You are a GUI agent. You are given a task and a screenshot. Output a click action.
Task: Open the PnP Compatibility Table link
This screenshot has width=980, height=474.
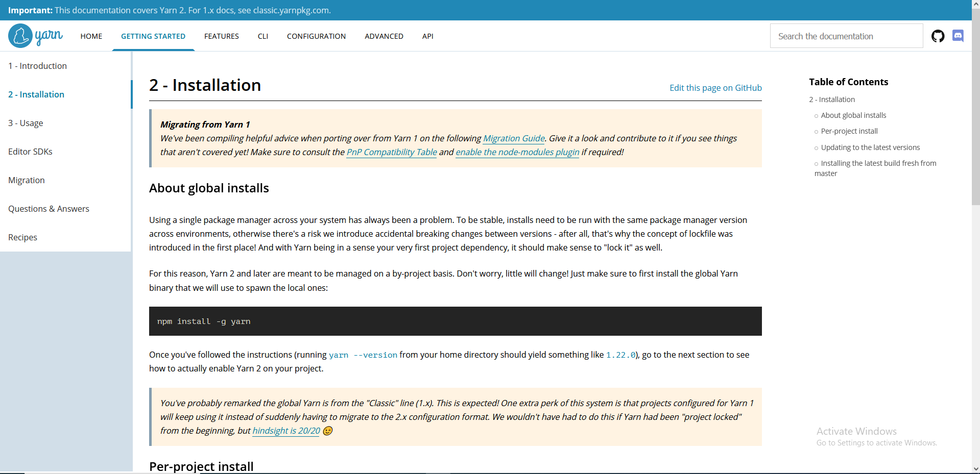[392, 152]
